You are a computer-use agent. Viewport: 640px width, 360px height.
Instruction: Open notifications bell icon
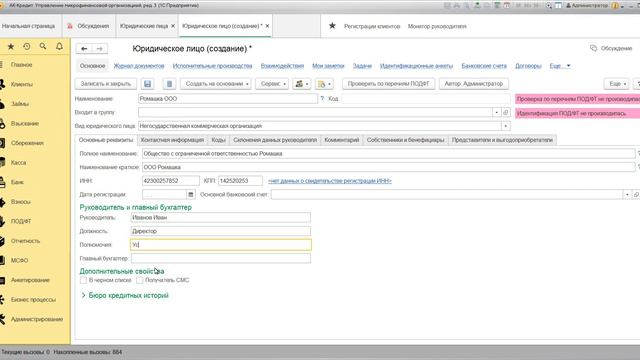(x=59, y=47)
